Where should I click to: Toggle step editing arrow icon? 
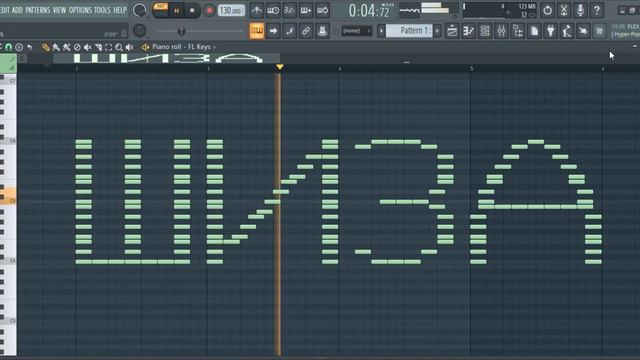pos(273,31)
